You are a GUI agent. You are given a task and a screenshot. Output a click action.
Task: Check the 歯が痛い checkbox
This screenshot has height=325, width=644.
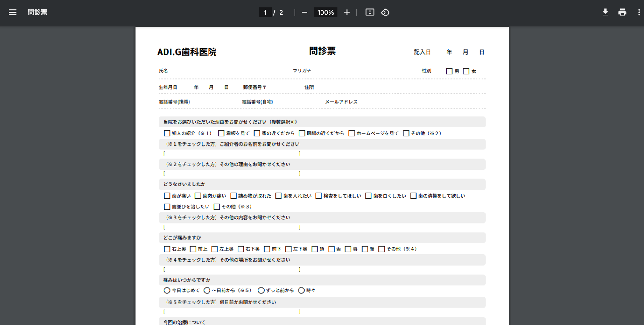pos(167,196)
